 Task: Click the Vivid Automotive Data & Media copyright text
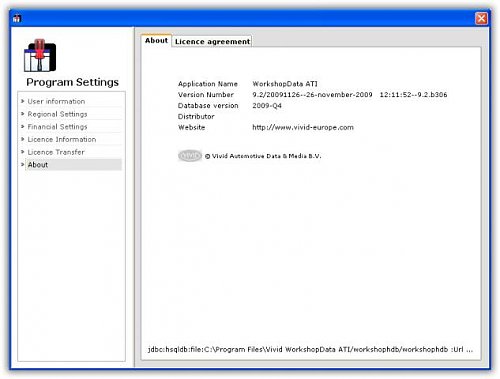tap(263, 156)
